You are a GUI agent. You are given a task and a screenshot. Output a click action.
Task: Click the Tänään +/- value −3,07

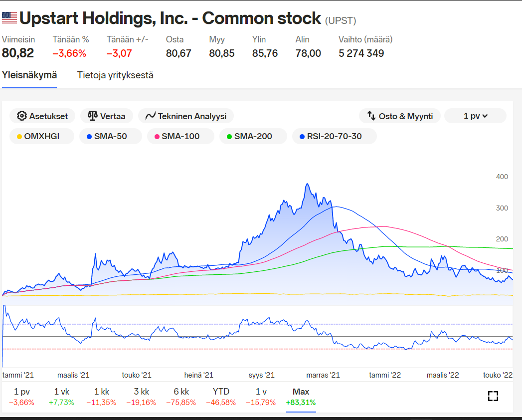click(x=119, y=53)
